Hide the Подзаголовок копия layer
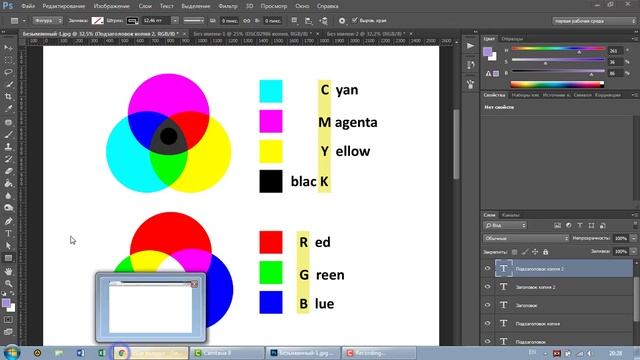The height and width of the screenshot is (360, 640). (x=487, y=323)
